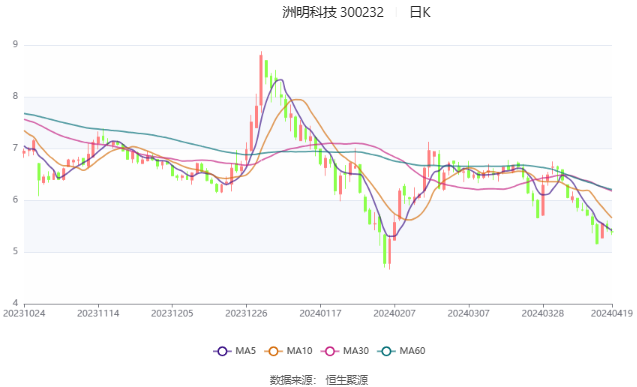Click the 20240307 date axis label
Image resolution: width=637 pixels, height=387 pixels.
[x=469, y=313]
